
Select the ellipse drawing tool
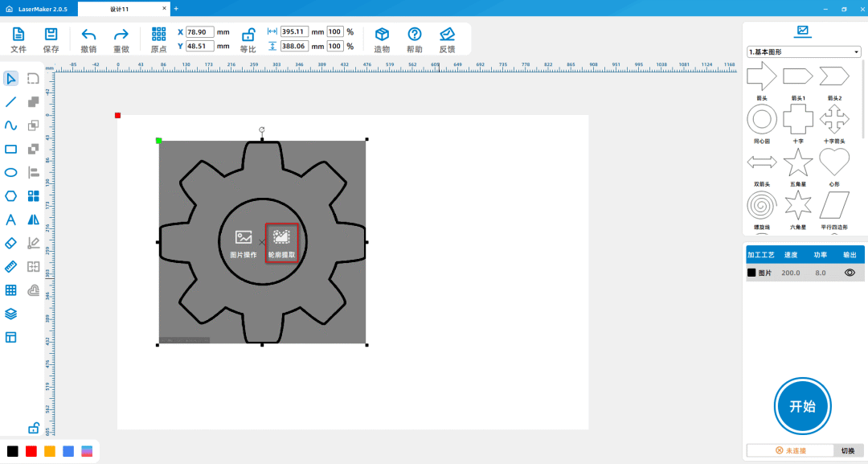click(11, 172)
